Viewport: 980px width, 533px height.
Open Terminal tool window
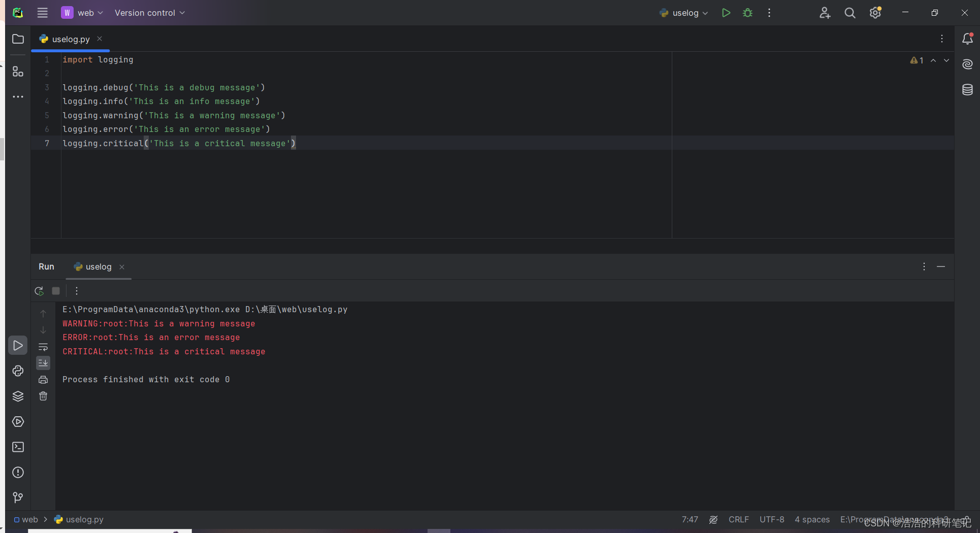click(18, 447)
